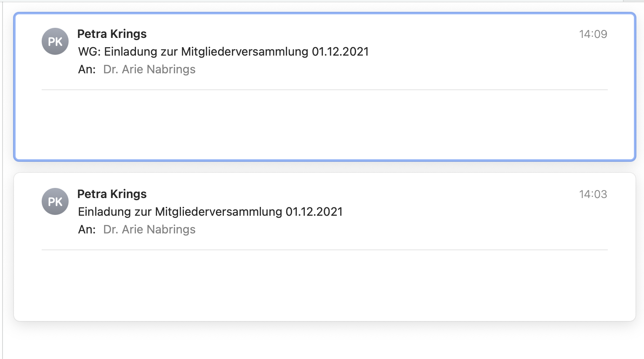This screenshot has height=359, width=644.
Task: Click the An: label in the WG message
Action: pyautogui.click(x=87, y=69)
